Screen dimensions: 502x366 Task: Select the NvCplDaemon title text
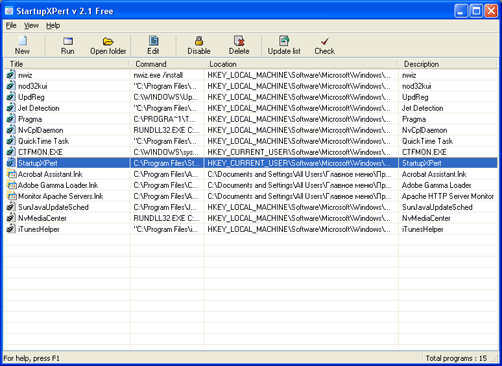[41, 130]
